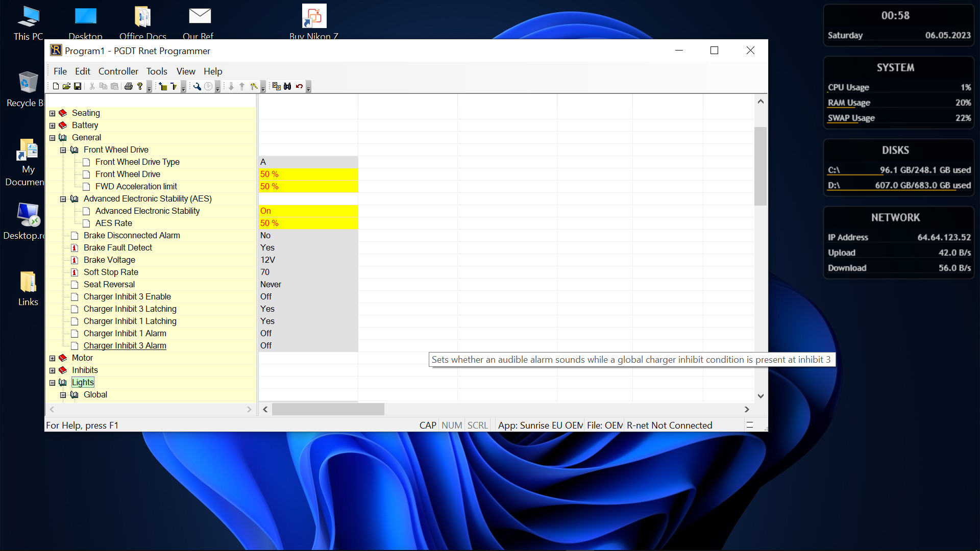
Task: Click the New file toolbar icon
Action: click(x=56, y=86)
